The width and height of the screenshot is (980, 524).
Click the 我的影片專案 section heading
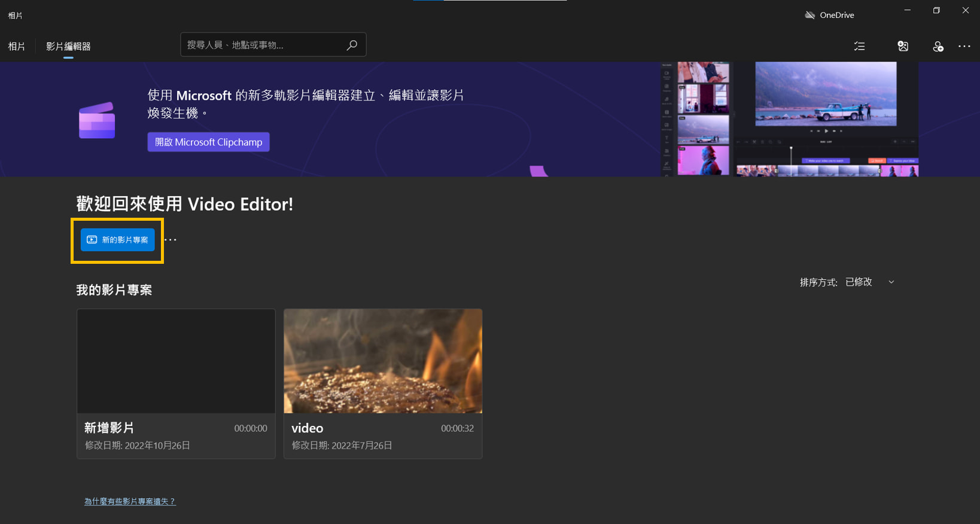click(x=114, y=290)
